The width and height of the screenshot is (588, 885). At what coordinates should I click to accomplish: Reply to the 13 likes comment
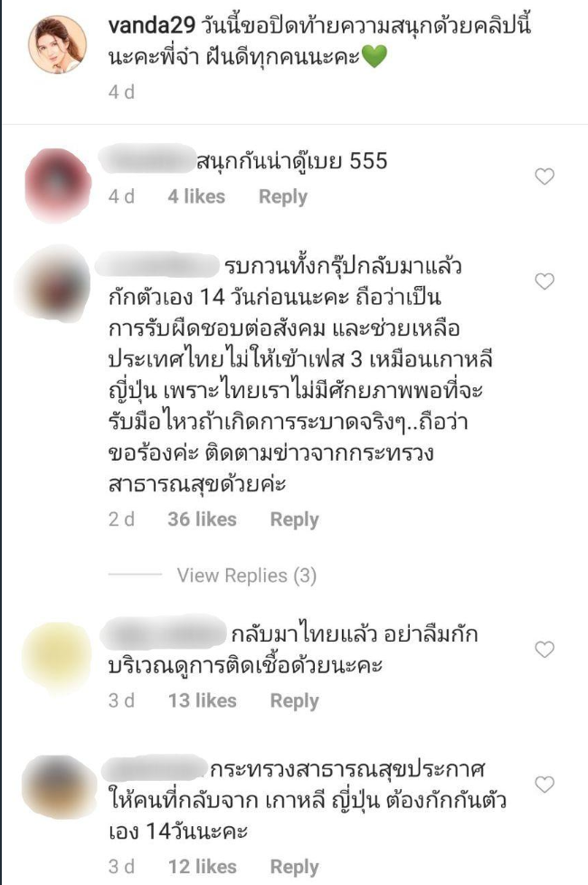coord(294,701)
